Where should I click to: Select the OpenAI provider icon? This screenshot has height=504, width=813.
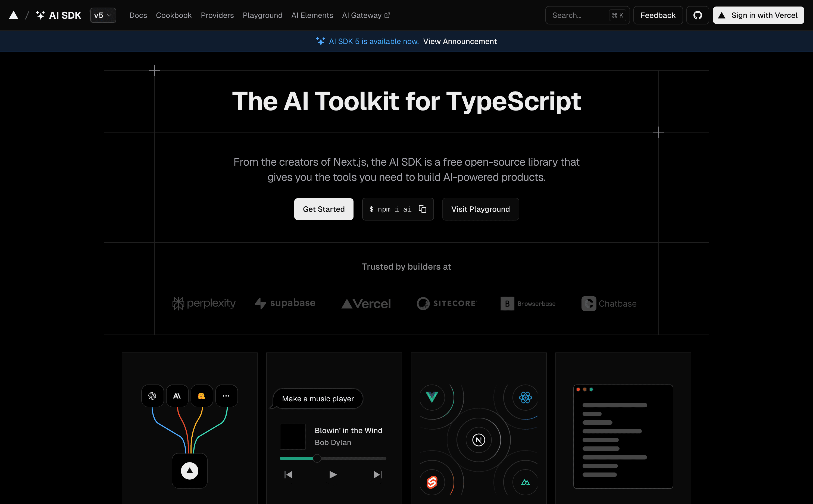point(152,396)
